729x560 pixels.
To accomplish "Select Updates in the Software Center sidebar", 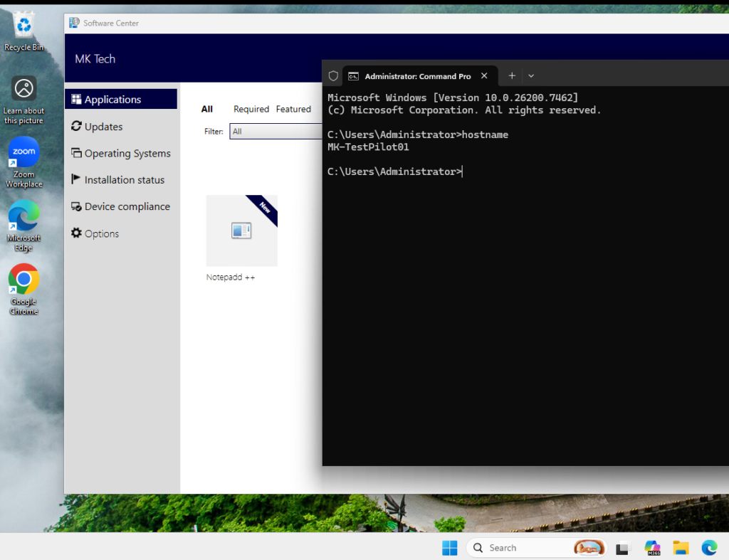I will [103, 127].
